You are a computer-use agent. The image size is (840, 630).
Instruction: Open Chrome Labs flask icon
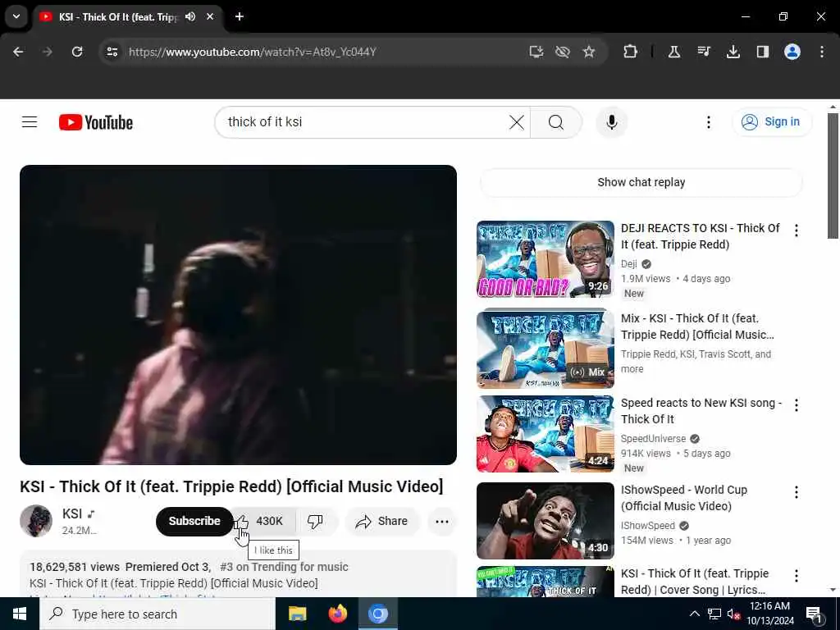click(674, 52)
